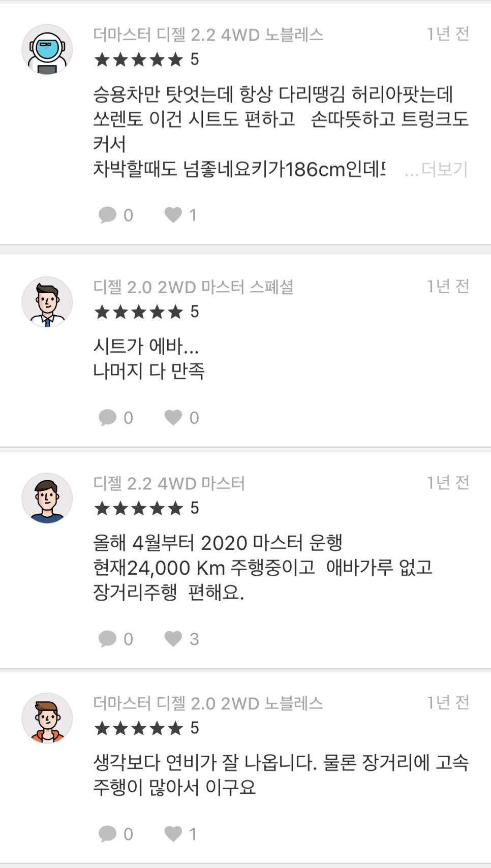This screenshot has width=491, height=868.
Task: Open comments on the 시트가 에바 review
Action: pyautogui.click(x=116, y=418)
